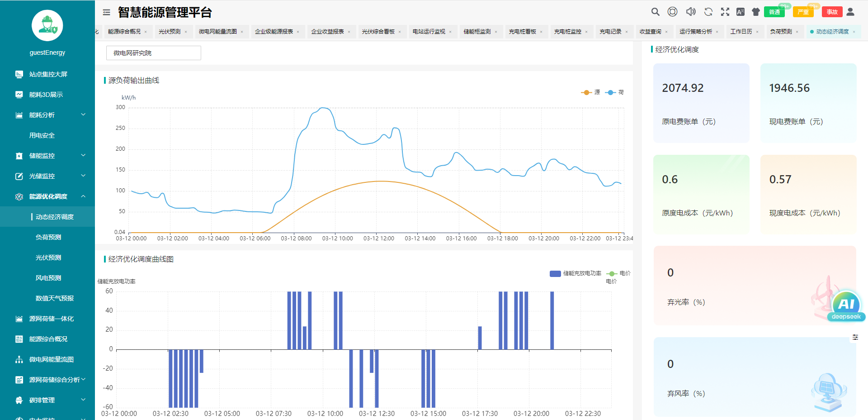
Task: Expand the 能耗分析 sidebar menu
Action: [47, 115]
